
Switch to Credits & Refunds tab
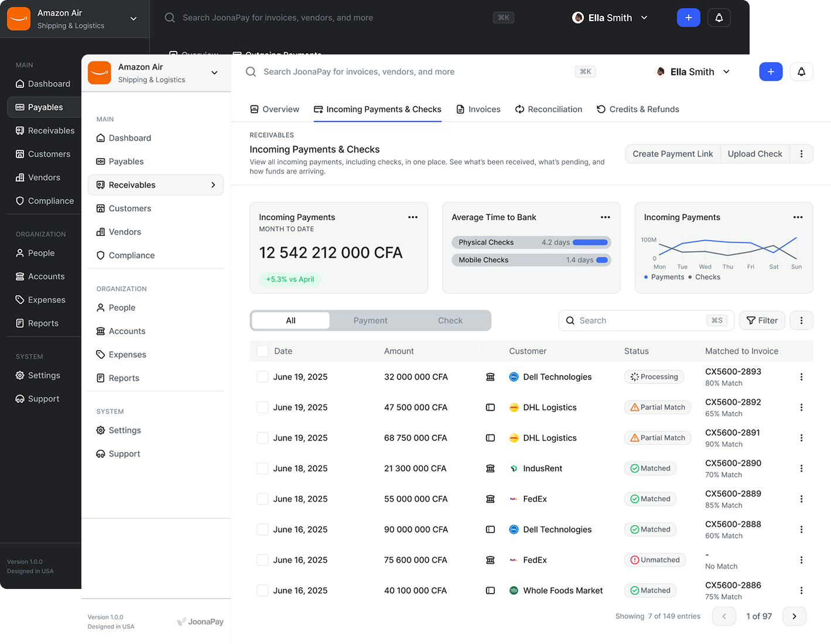tap(638, 109)
